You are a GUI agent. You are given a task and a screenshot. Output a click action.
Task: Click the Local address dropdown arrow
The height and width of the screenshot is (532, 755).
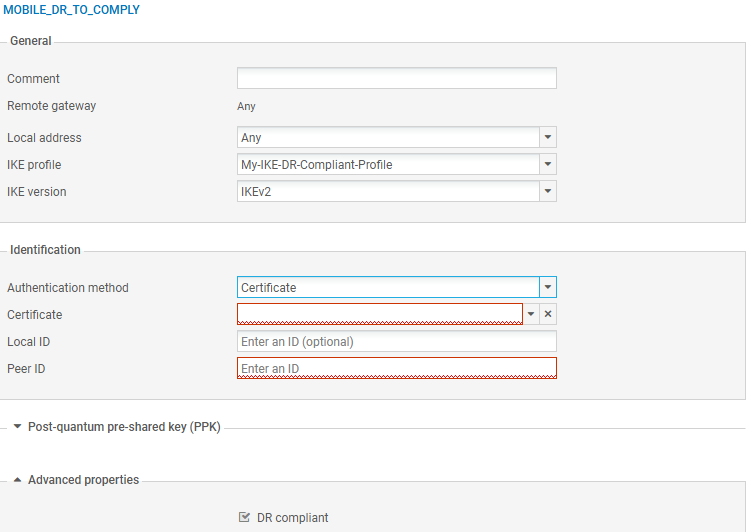[547, 138]
